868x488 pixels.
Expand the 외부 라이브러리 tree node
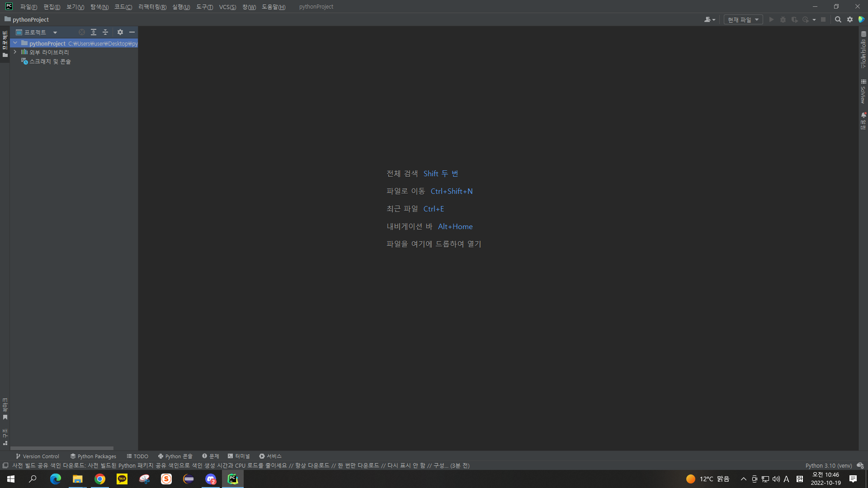pyautogui.click(x=15, y=52)
